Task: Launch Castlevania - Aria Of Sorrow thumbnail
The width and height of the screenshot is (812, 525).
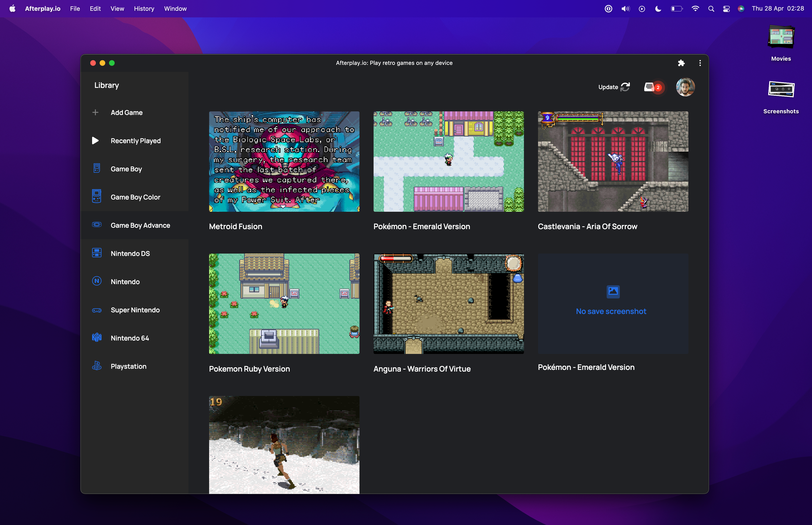Action: (x=612, y=161)
